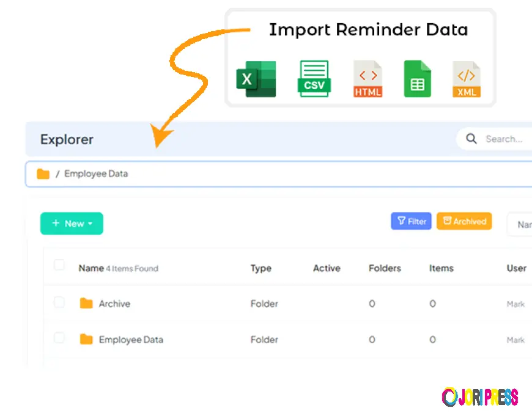The image size is (532, 419).
Task: Select the Employee Data breadcrumb path
Action: [96, 173]
